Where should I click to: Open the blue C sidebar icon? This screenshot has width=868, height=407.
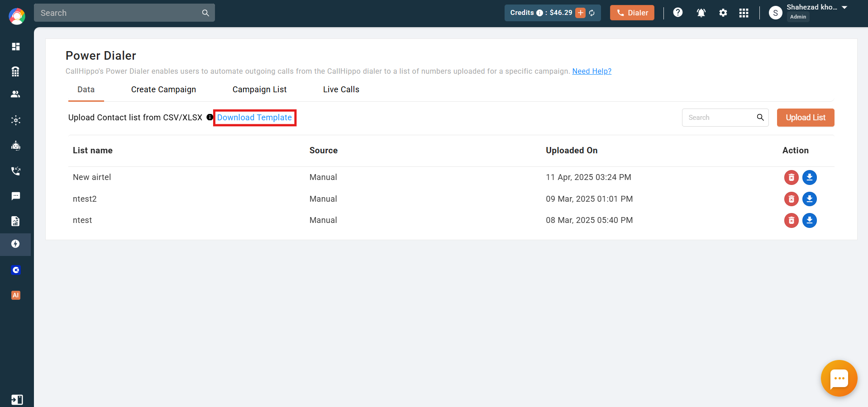(16, 270)
